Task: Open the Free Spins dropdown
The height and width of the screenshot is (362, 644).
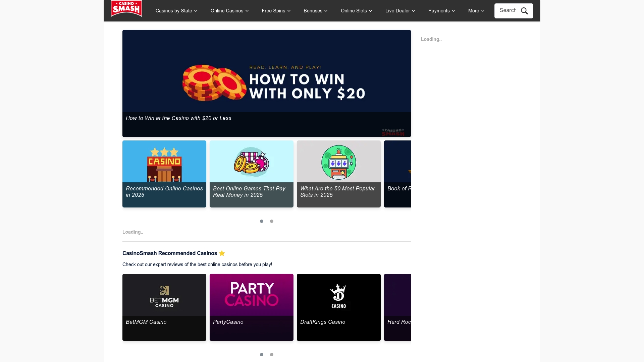Action: (276, 11)
